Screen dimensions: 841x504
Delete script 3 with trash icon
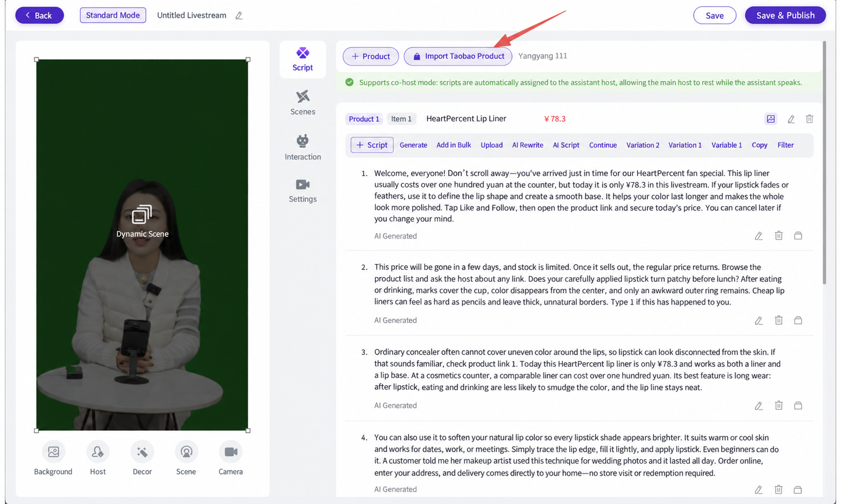tap(779, 405)
